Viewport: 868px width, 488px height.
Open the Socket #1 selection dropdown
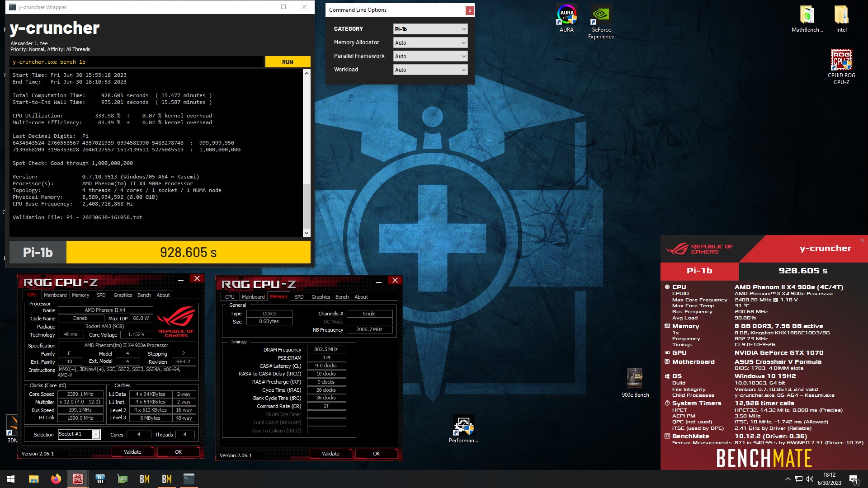(79, 434)
